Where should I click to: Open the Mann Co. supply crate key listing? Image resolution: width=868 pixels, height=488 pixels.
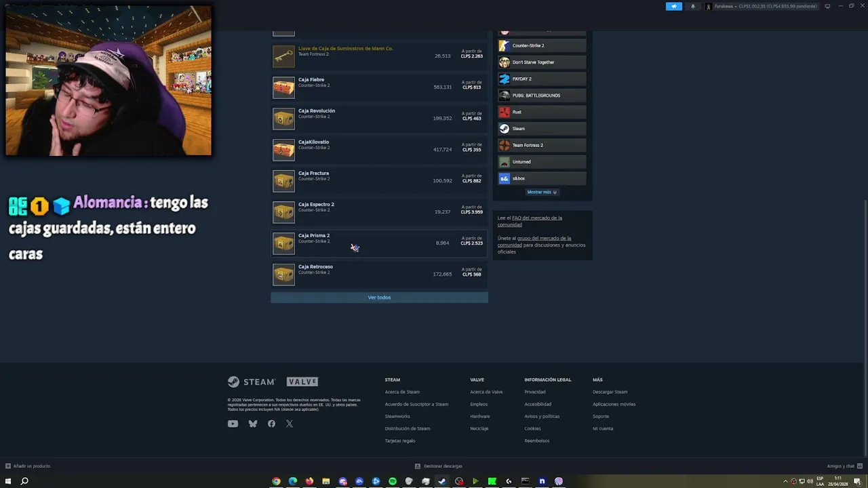379,56
